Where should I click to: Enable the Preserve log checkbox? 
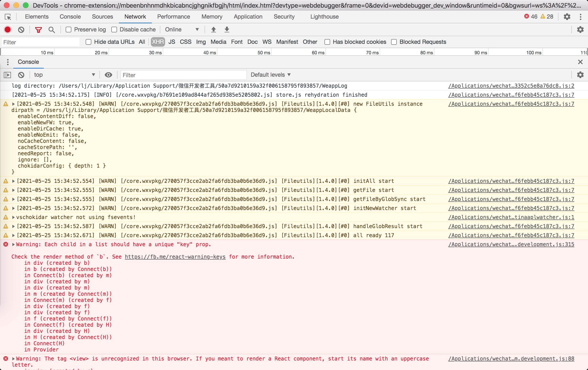click(x=69, y=30)
